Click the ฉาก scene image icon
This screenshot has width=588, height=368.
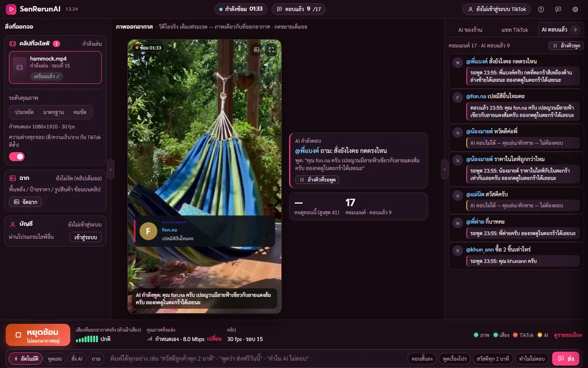[13, 178]
